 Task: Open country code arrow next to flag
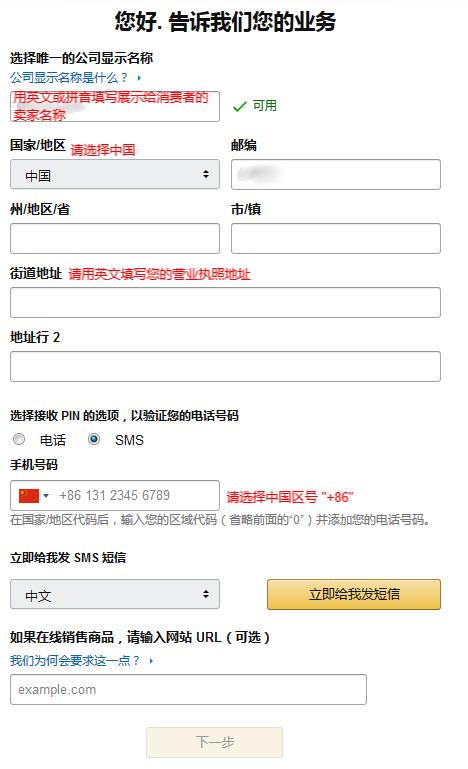click(x=46, y=496)
